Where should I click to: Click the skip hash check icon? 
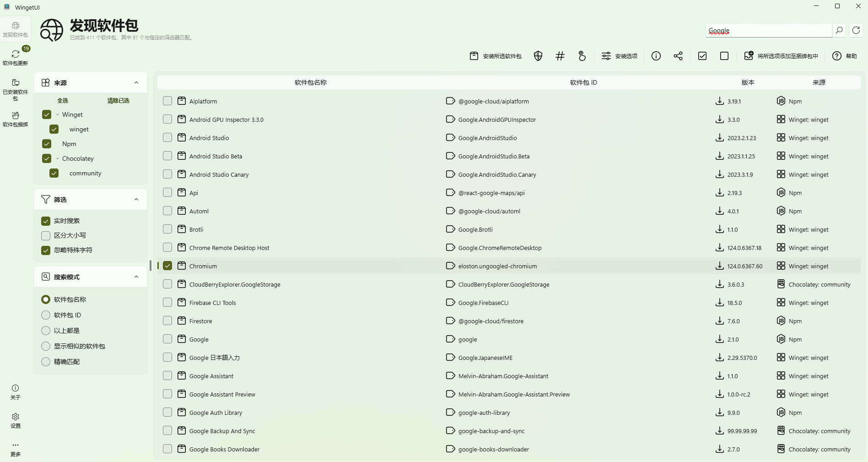pos(560,56)
